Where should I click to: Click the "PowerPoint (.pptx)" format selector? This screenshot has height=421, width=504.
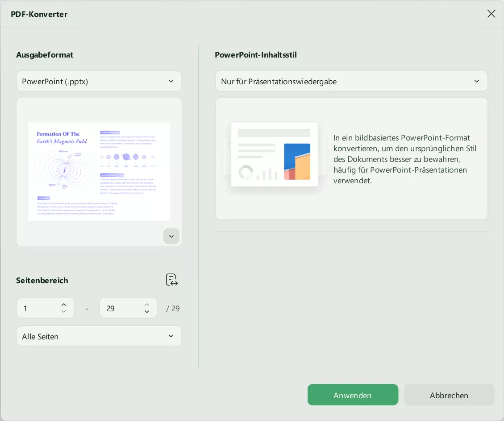(99, 81)
